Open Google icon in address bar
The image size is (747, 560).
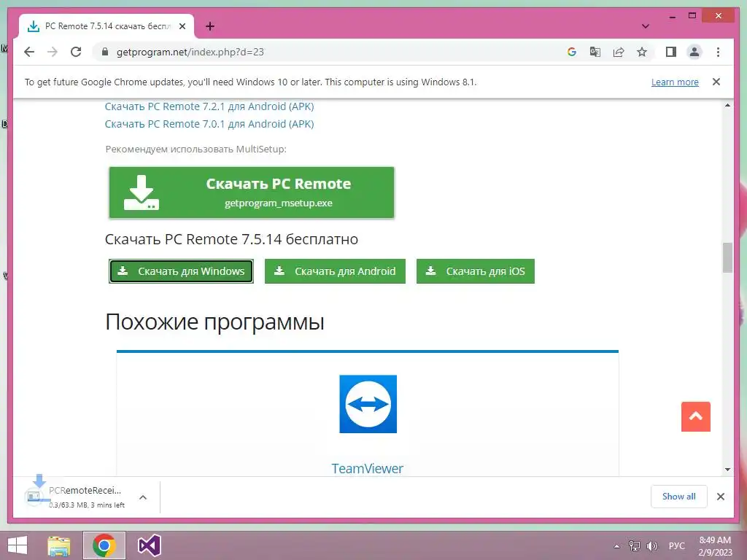tap(572, 52)
